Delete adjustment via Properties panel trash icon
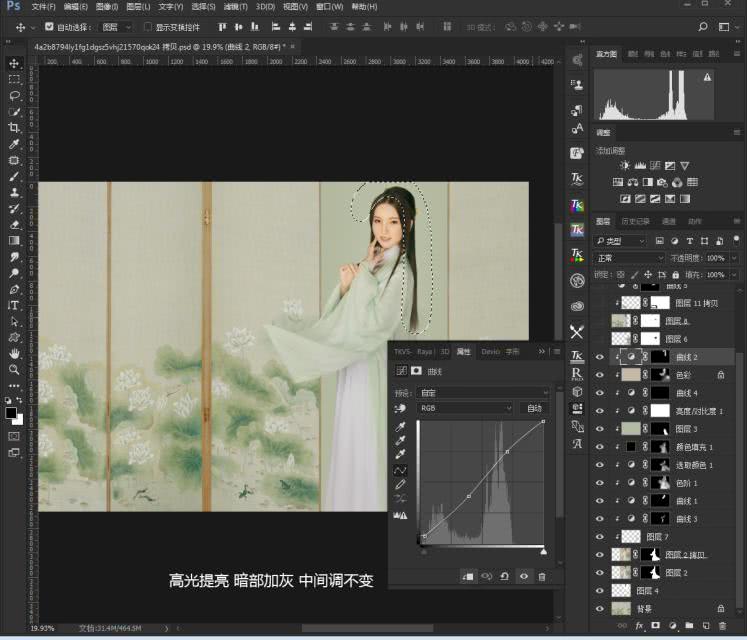This screenshot has width=747, height=640. click(542, 576)
